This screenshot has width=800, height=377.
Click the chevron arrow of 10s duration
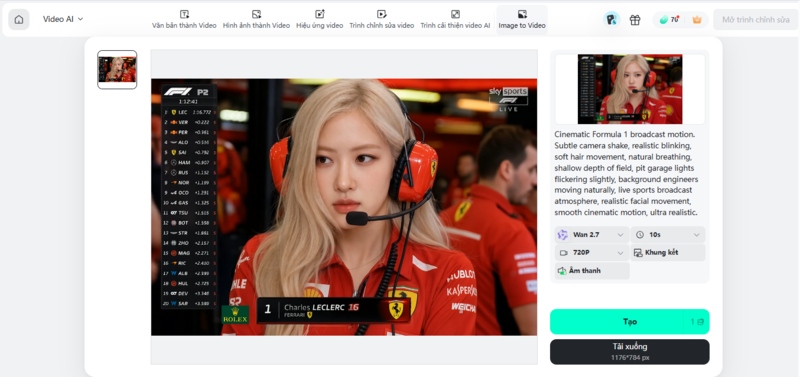[x=696, y=235]
